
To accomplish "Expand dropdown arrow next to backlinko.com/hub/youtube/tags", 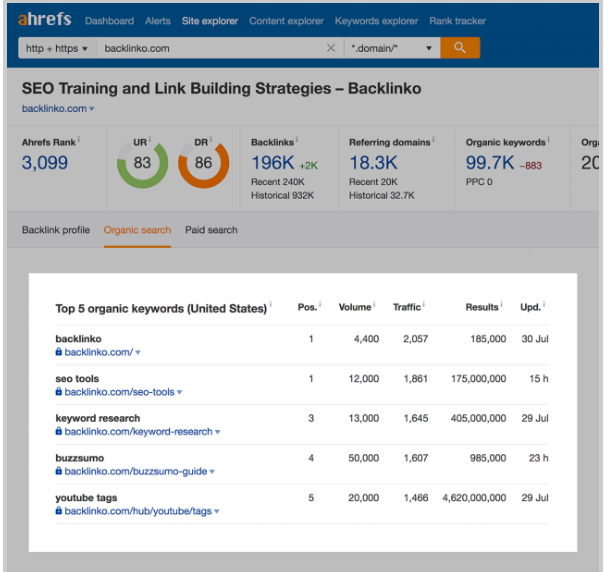I will point(217,511).
